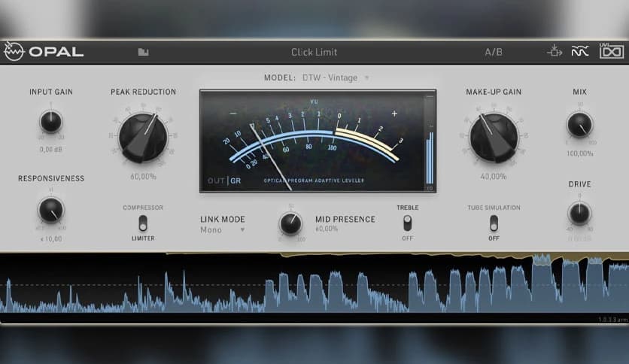This screenshot has height=364, width=629.
Task: Click the COMPRESSOR label
Action: click(143, 208)
